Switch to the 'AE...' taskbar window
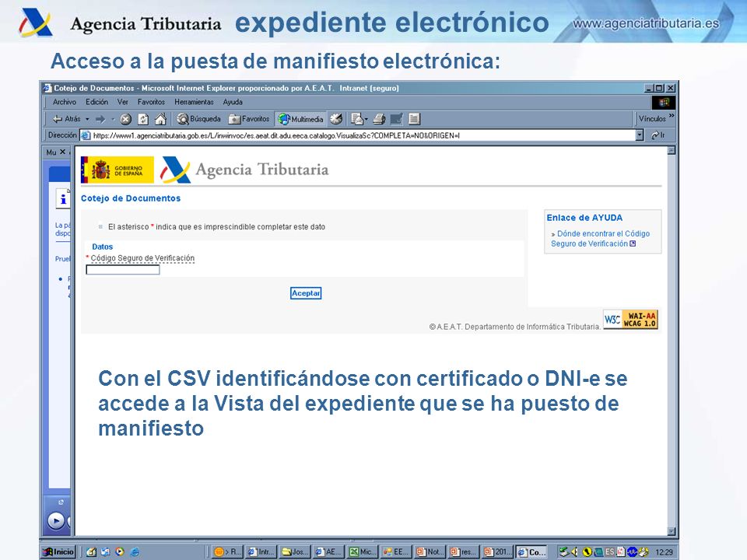 pos(328,552)
